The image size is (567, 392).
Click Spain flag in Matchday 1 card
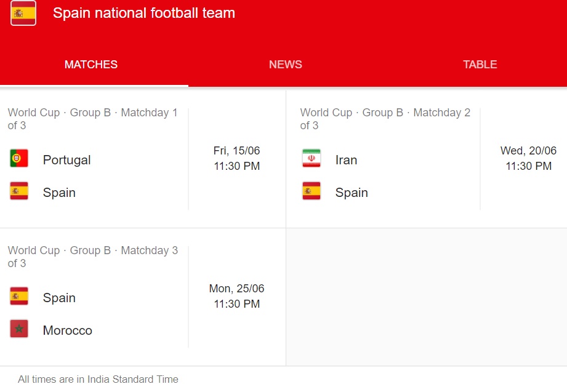coord(19,191)
